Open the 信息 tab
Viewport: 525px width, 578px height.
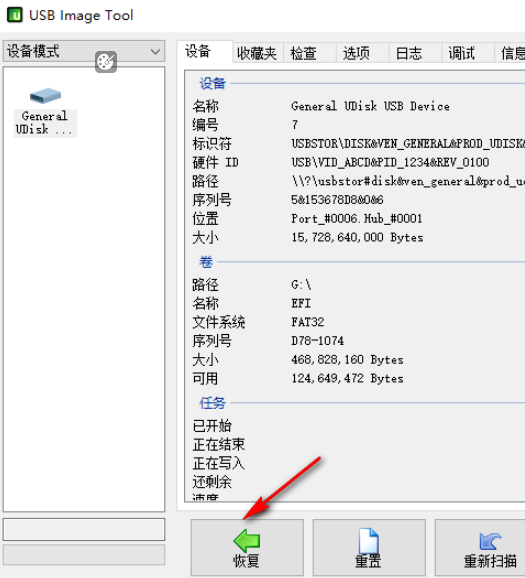click(512, 53)
